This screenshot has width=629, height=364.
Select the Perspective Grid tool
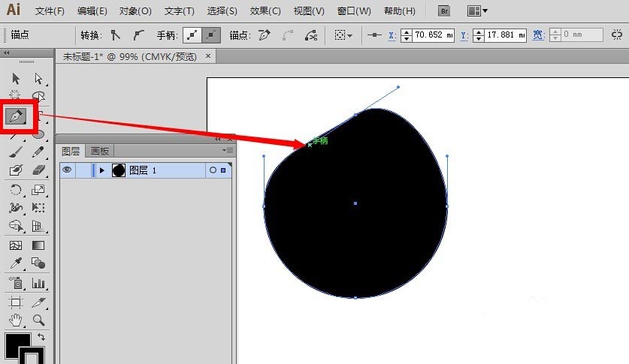pyautogui.click(x=38, y=226)
